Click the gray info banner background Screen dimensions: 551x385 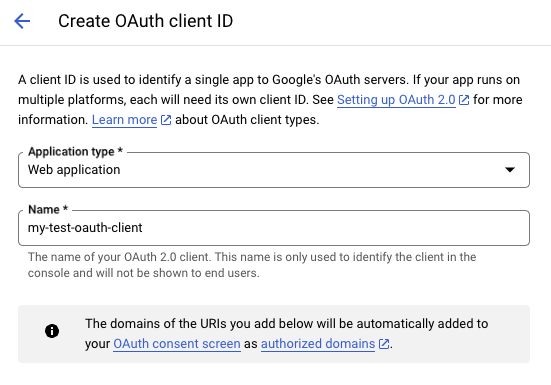coord(274,334)
